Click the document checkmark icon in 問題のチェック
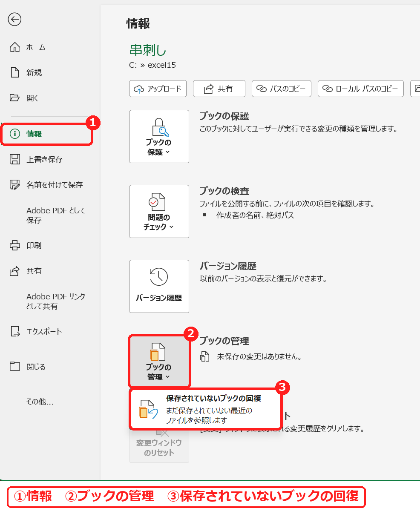The image size is (420, 511). [x=157, y=202]
